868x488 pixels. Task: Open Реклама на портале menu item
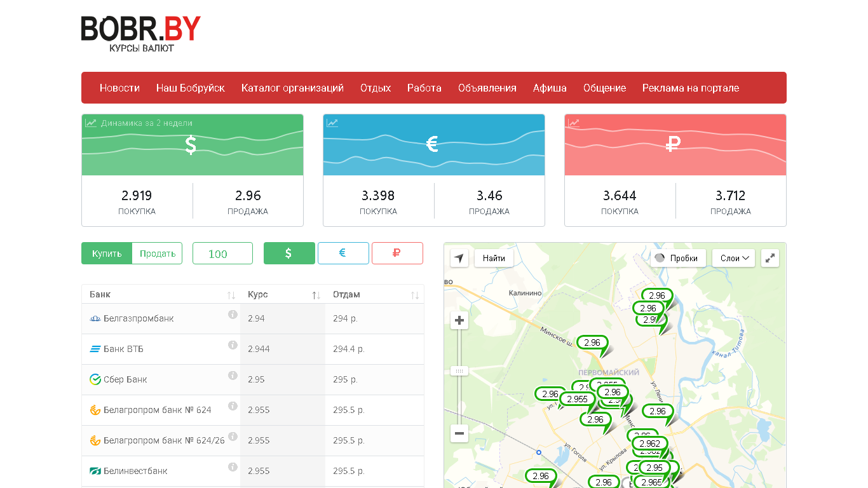coord(691,88)
